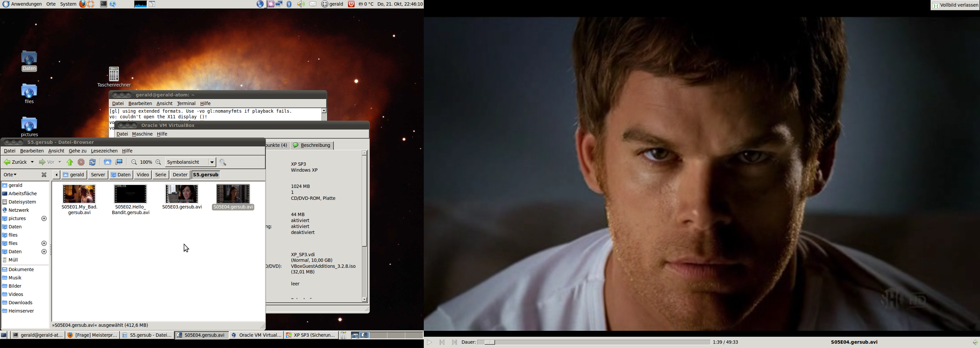Click the date and time clock
Image resolution: width=980 pixels, height=348 pixels.
(400, 4)
